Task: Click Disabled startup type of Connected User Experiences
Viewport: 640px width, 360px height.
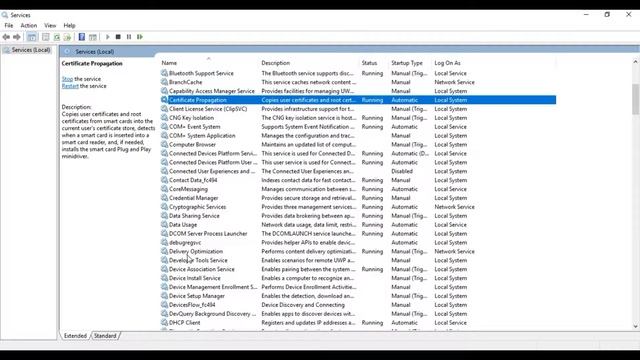Action: (402, 171)
